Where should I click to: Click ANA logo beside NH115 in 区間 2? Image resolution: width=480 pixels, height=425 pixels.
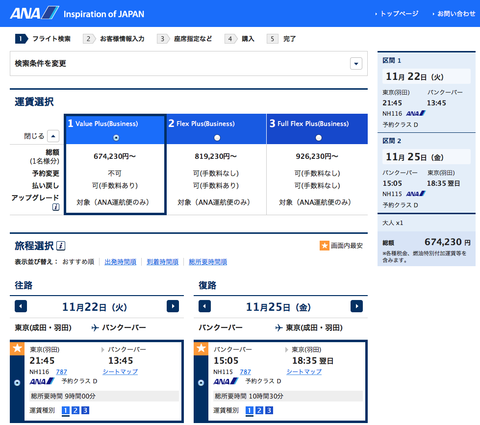pos(416,194)
